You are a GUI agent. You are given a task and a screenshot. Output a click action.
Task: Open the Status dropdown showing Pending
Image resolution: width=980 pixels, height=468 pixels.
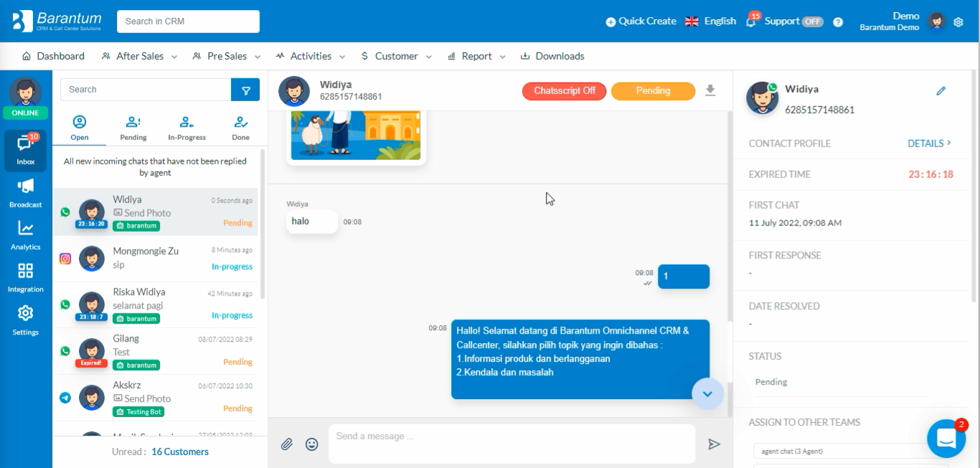(x=841, y=383)
